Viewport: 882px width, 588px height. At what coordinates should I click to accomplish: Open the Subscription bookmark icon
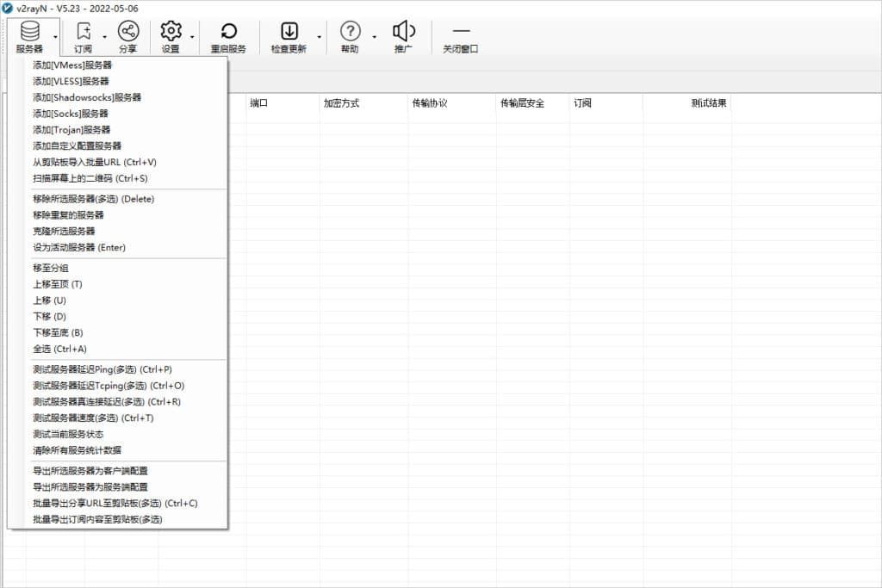(83, 32)
